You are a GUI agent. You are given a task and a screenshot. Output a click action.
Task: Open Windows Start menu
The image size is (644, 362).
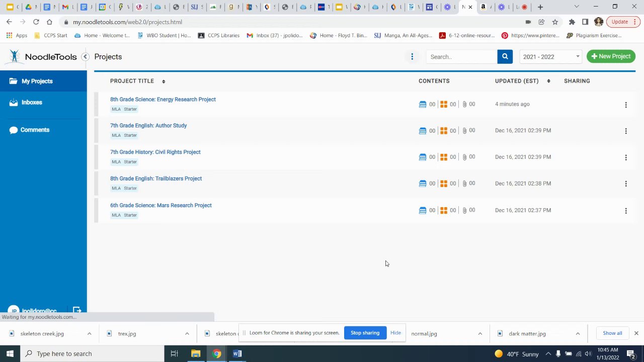(x=10, y=354)
